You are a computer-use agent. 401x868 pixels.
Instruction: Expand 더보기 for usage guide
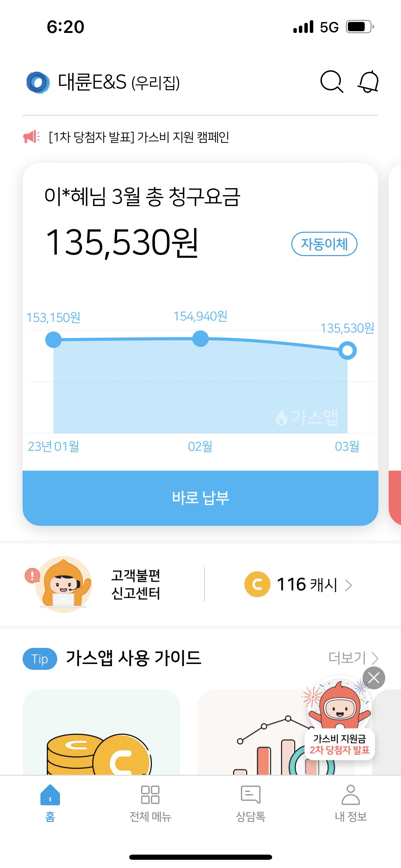(353, 658)
